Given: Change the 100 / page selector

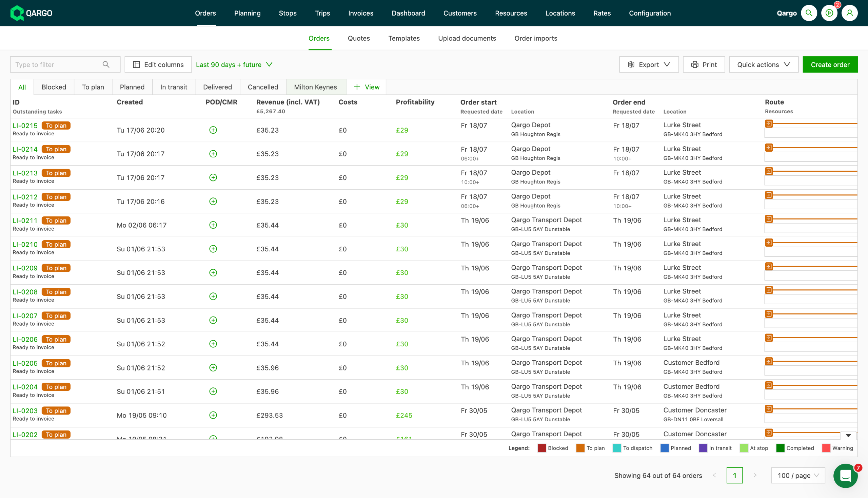Looking at the screenshot, I should [x=798, y=475].
